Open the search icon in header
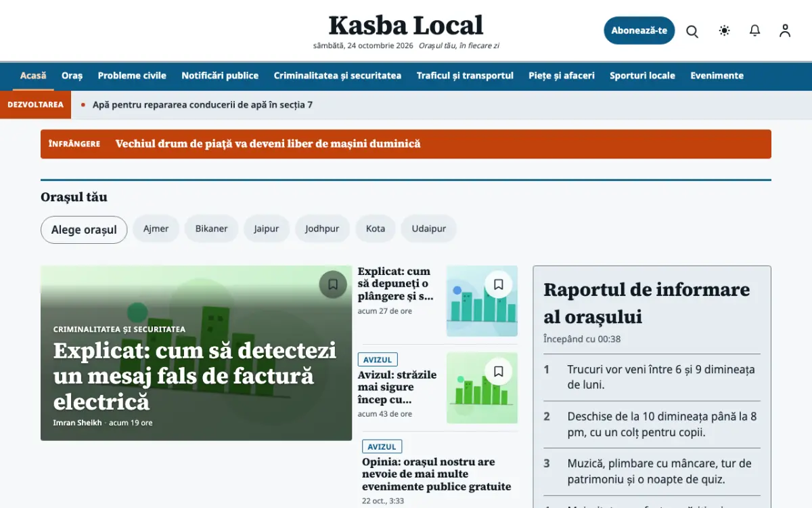812x508 pixels. click(x=692, y=30)
